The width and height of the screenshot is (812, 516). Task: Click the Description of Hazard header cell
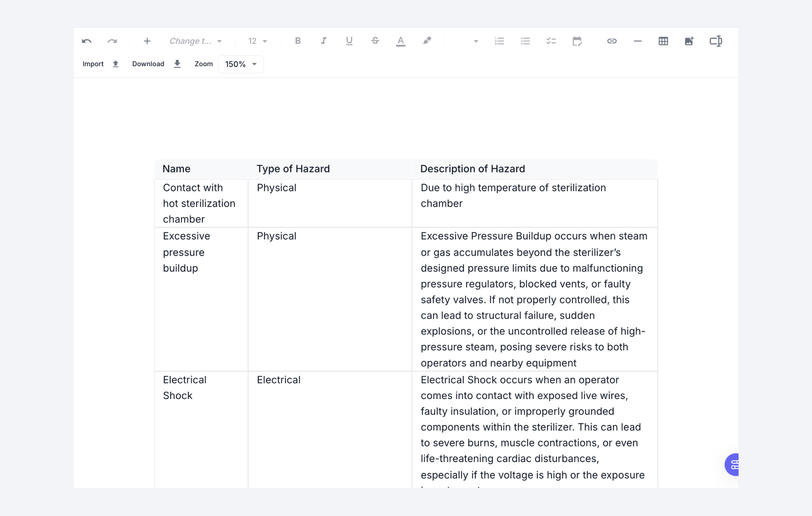473,169
